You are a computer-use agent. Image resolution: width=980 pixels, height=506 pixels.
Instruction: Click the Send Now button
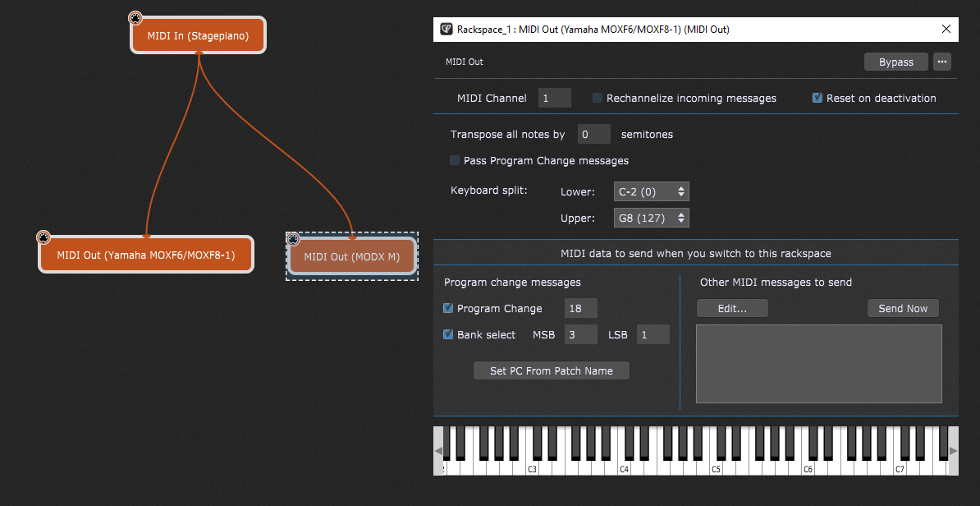tap(903, 308)
